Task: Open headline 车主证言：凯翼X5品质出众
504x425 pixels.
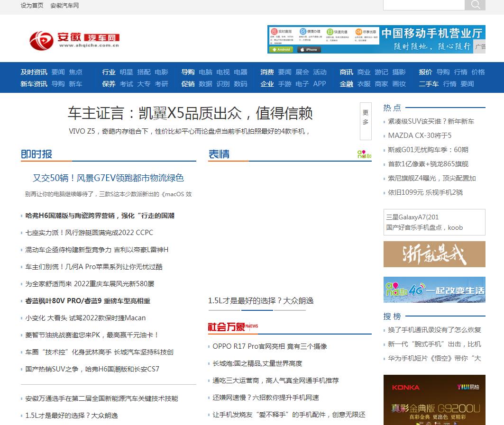Action: [190, 113]
